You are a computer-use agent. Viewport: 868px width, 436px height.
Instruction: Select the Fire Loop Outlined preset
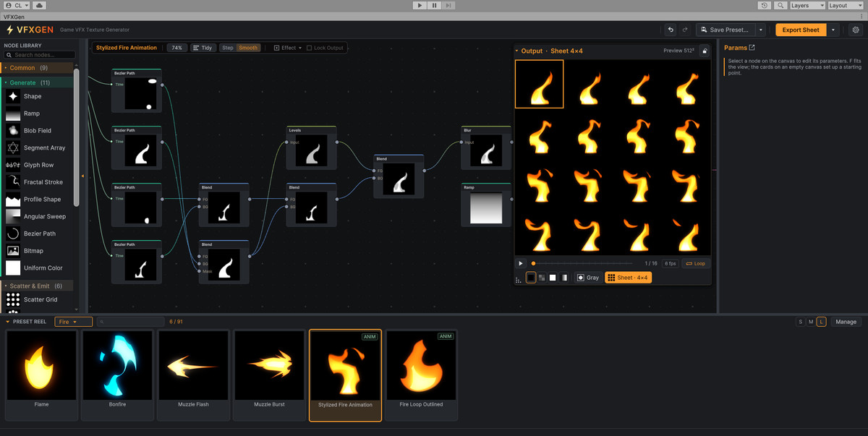(x=421, y=375)
